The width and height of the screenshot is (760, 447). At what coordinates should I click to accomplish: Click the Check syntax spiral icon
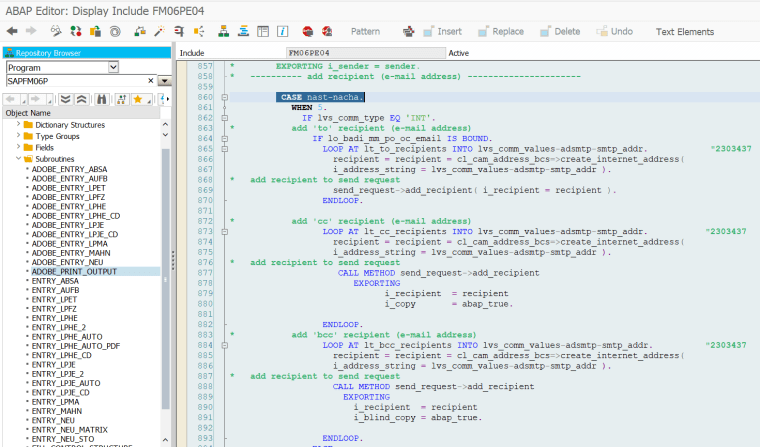[115, 32]
